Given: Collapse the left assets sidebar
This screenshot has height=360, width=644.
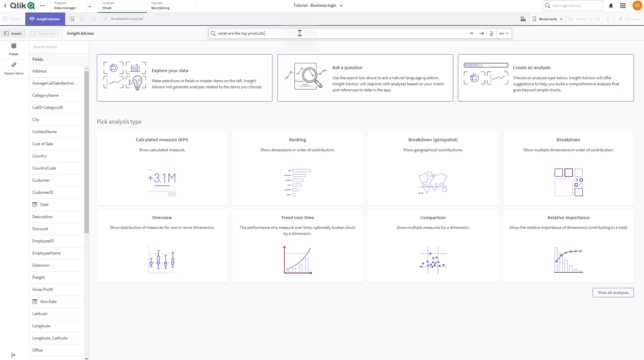Looking at the screenshot, I should 13,355.
